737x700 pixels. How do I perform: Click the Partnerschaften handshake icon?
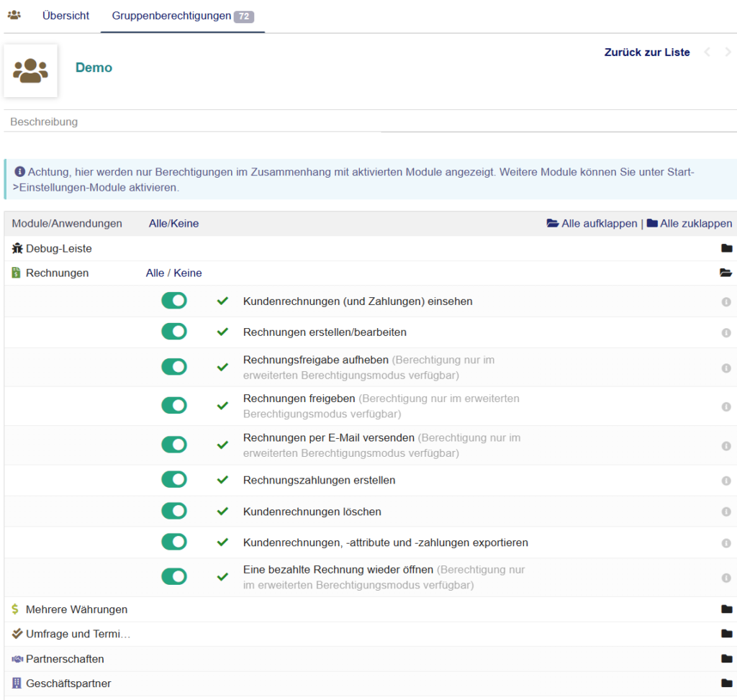(x=17, y=659)
